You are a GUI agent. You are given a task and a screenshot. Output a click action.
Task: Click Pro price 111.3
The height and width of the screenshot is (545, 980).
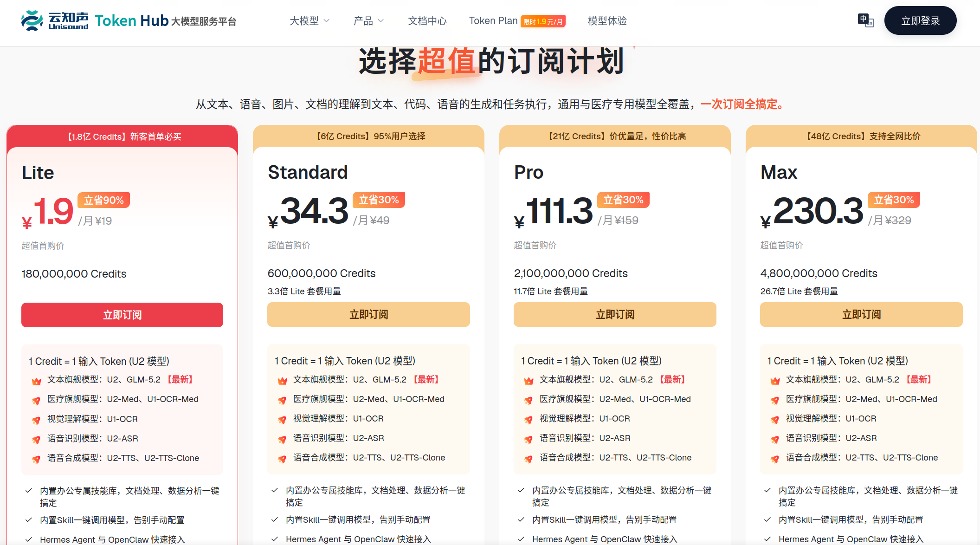coord(559,211)
